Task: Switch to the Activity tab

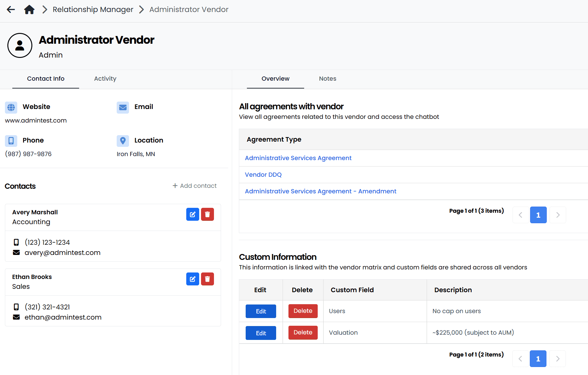Action: coord(105,79)
